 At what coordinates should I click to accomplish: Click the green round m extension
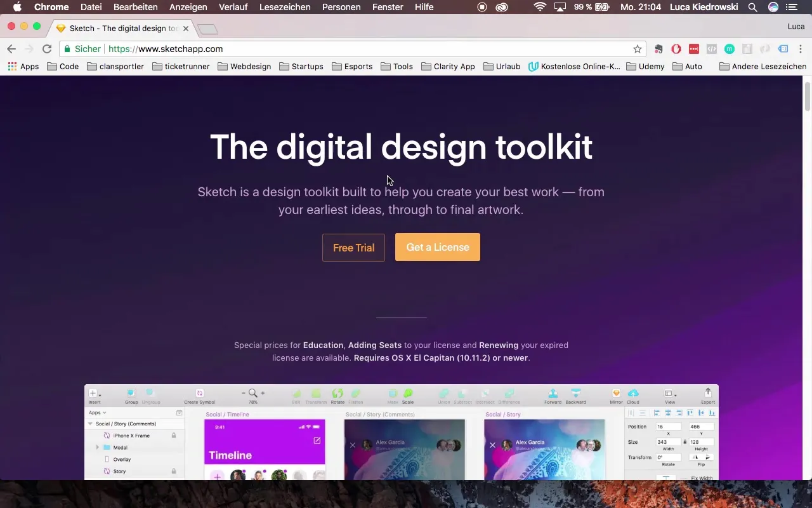(730, 49)
